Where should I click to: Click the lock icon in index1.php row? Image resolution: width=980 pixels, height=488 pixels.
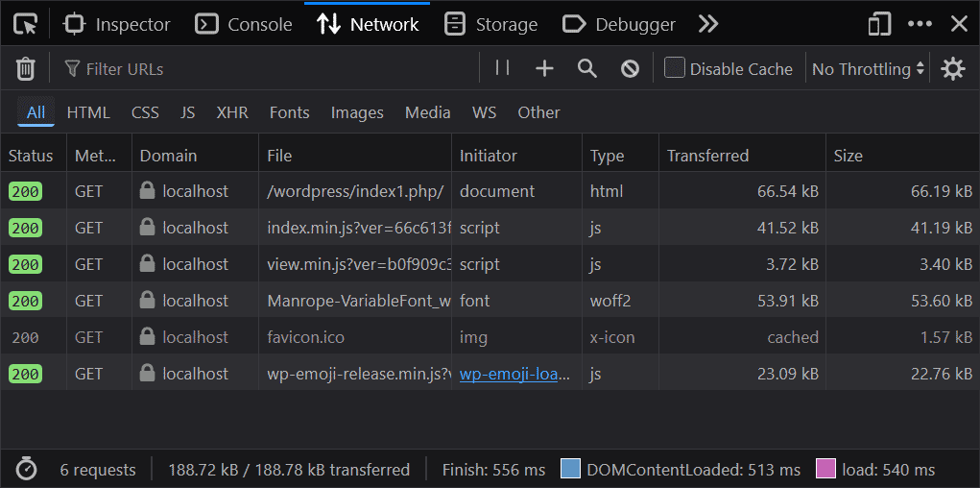click(x=148, y=190)
